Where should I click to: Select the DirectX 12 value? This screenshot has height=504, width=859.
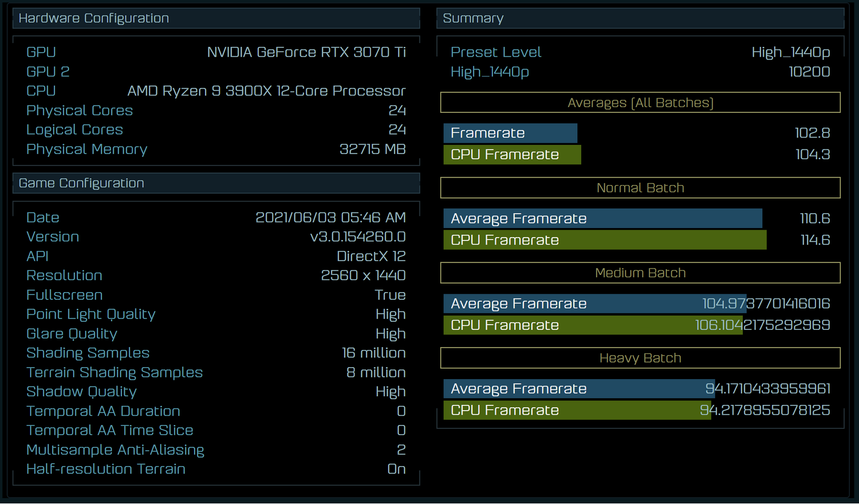[x=371, y=257]
